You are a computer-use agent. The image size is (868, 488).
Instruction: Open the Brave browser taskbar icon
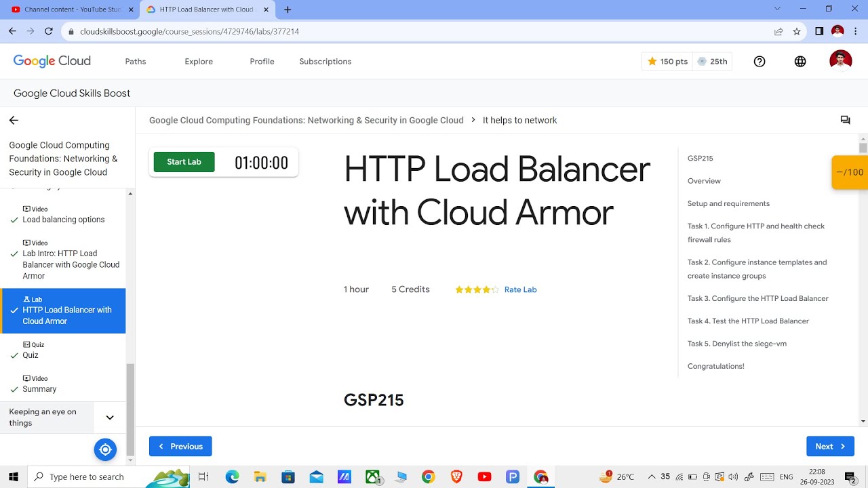coord(456,476)
